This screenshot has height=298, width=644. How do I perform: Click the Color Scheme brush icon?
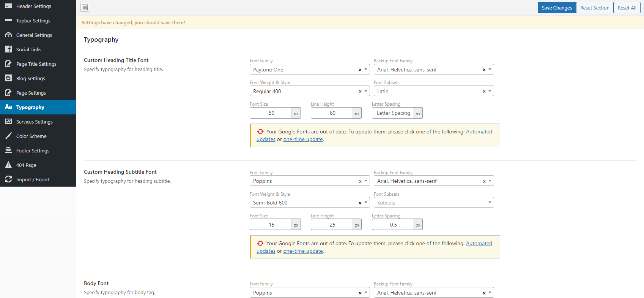[x=8, y=136]
